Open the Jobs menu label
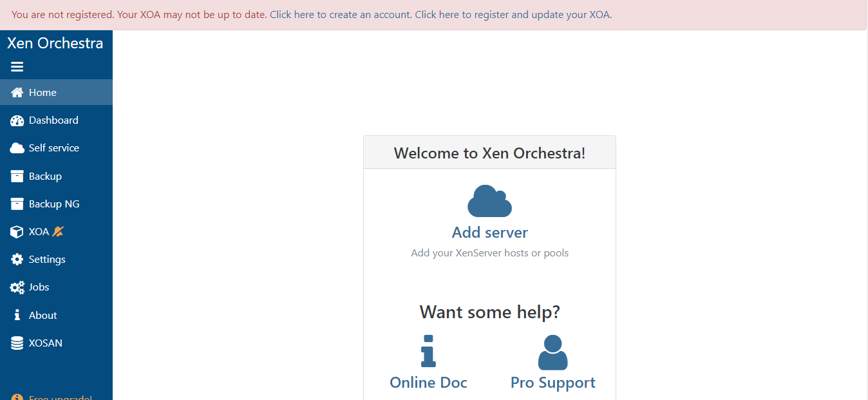Image resolution: width=868 pixels, height=400 pixels. tap(39, 287)
